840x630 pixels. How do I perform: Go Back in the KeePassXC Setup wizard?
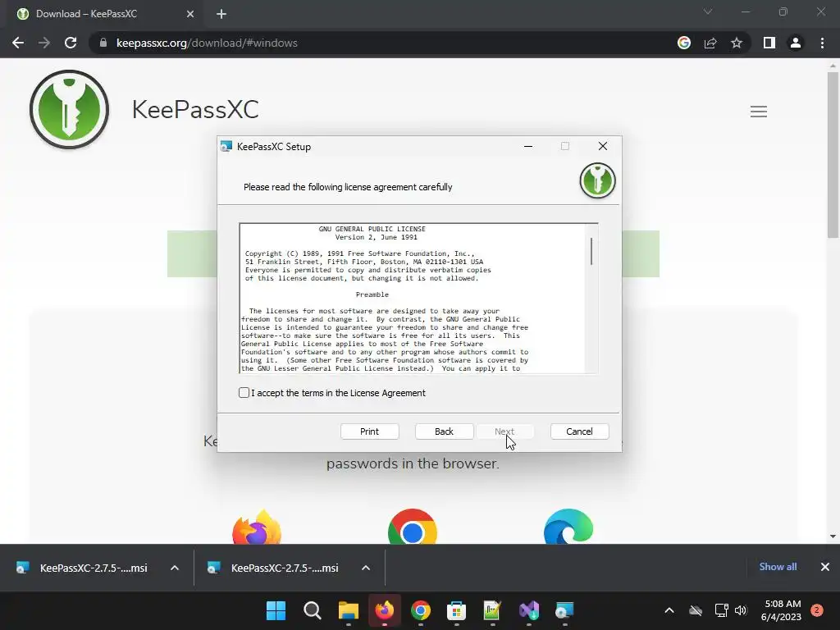(444, 431)
